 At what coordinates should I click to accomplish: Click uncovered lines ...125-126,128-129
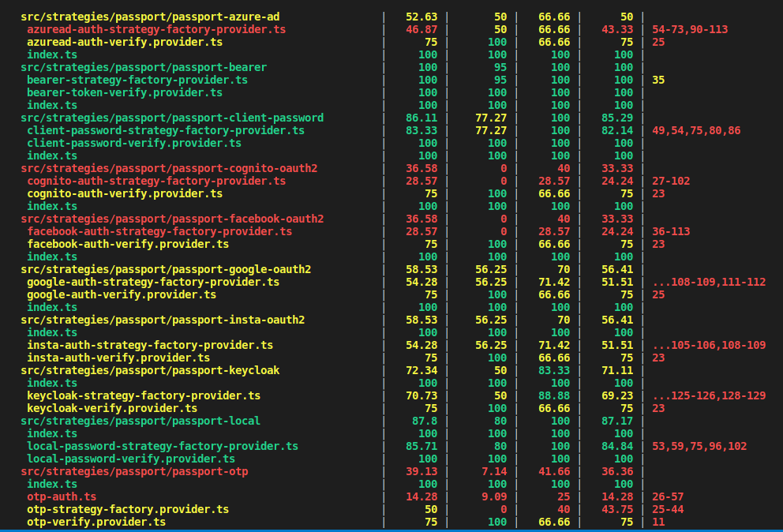click(709, 395)
